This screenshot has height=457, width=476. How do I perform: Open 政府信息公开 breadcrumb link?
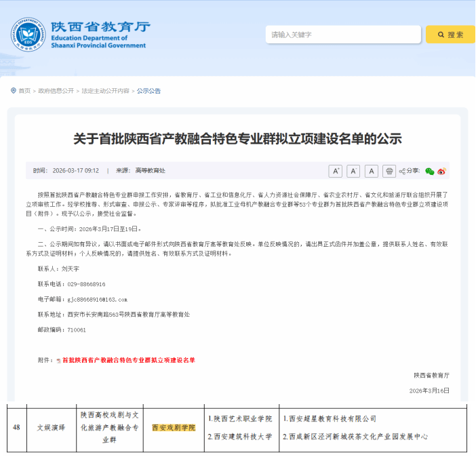(56, 91)
